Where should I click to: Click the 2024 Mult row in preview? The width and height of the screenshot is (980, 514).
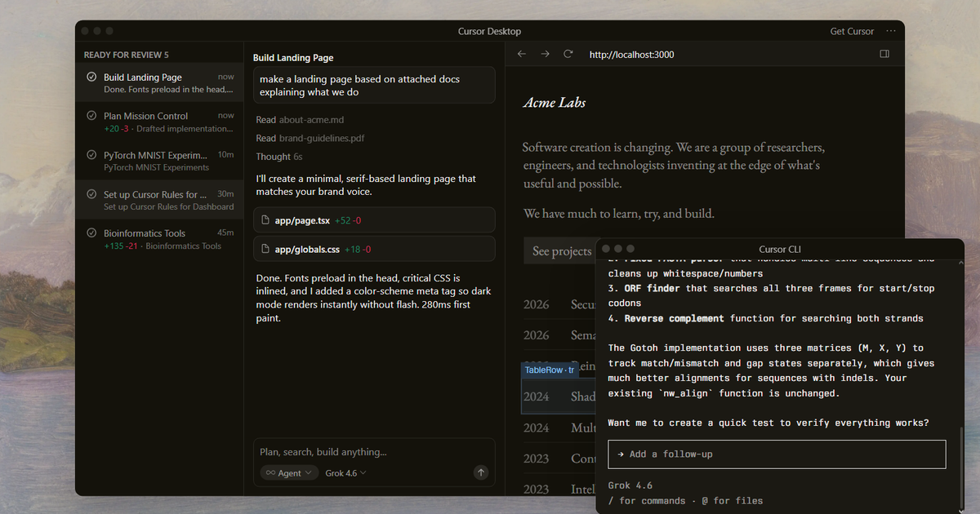click(559, 428)
